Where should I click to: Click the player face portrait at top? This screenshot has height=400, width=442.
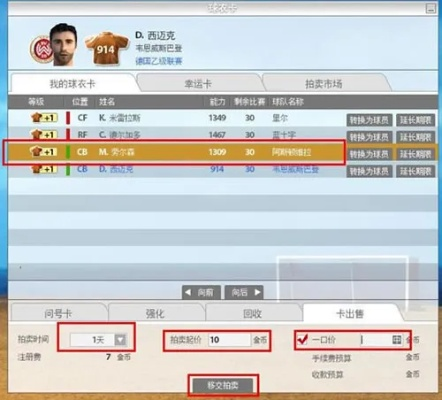click(64, 44)
